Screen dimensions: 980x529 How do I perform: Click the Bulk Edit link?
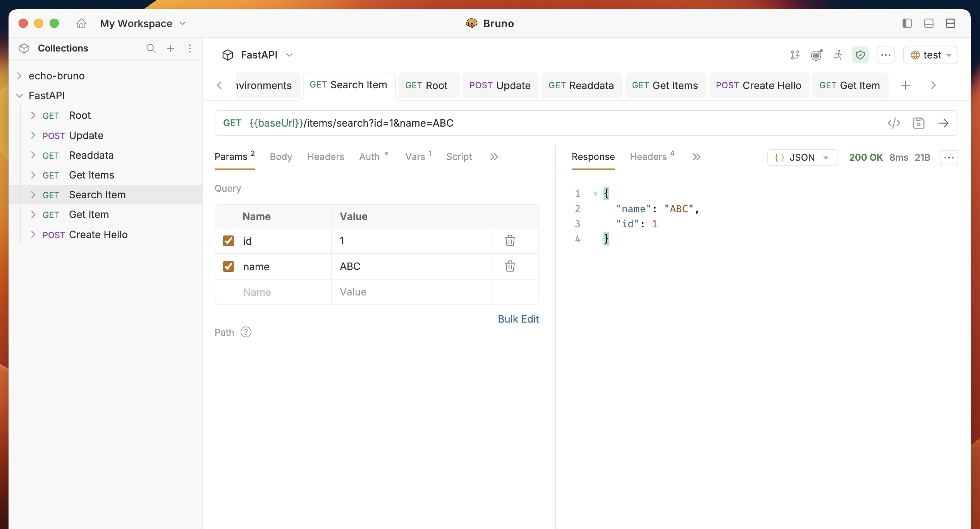(518, 319)
